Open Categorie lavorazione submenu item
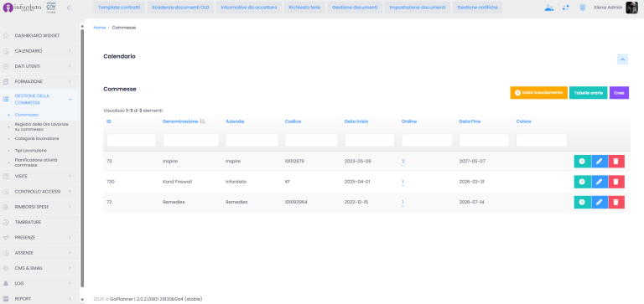 pos(37,139)
